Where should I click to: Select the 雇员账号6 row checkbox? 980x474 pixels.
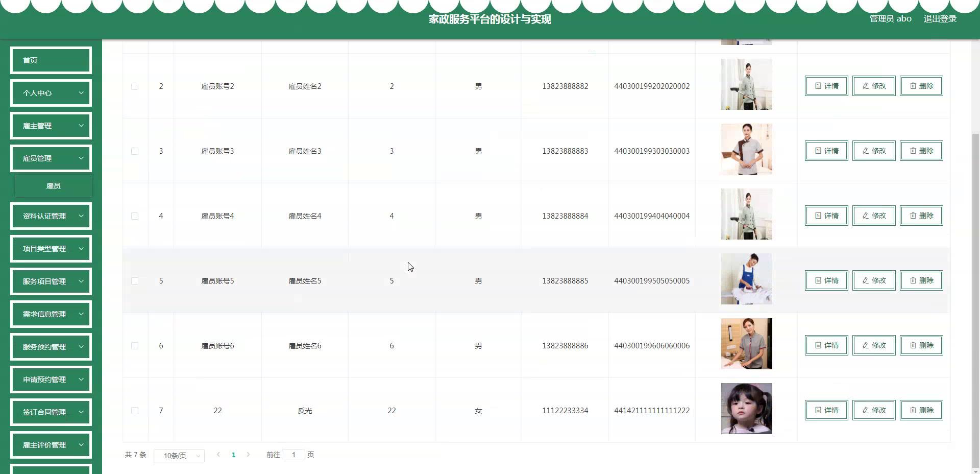point(135,346)
